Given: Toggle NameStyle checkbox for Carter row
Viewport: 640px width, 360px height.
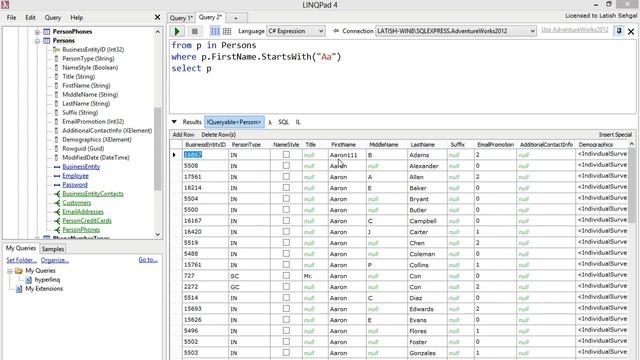Looking at the screenshot, I should [286, 232].
